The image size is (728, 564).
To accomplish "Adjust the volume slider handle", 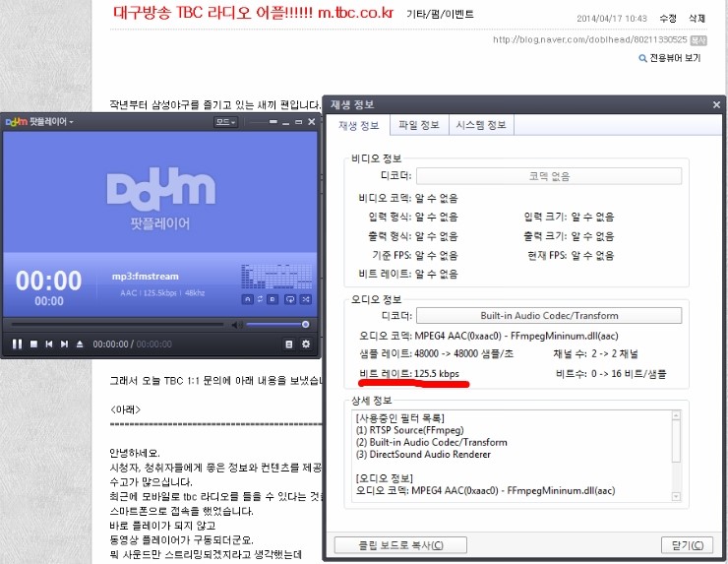I will point(306,324).
